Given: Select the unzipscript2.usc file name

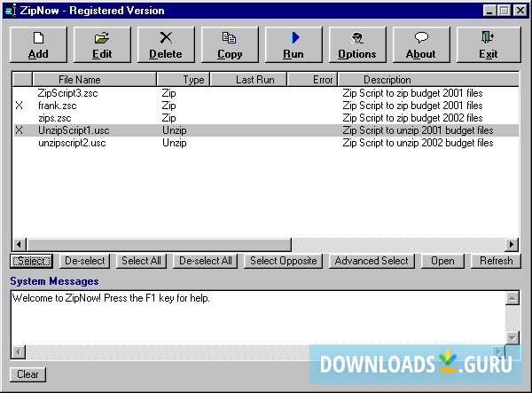Looking at the screenshot, I should (x=72, y=143).
